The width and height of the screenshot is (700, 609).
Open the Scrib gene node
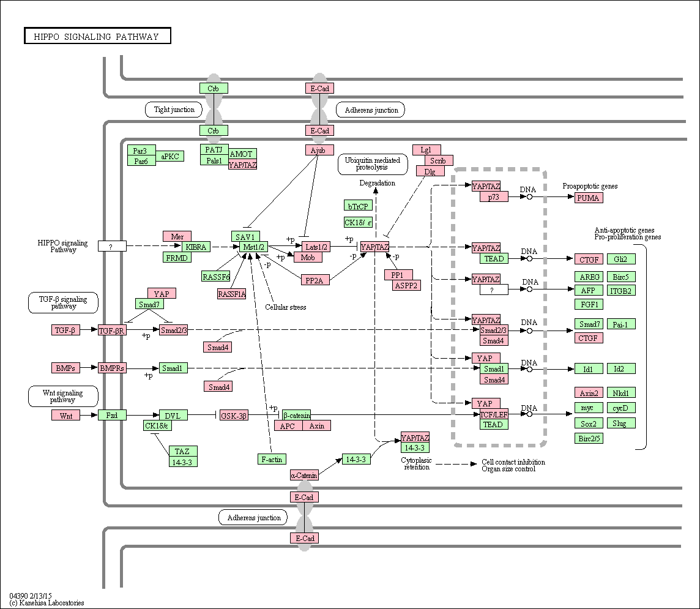(x=439, y=161)
